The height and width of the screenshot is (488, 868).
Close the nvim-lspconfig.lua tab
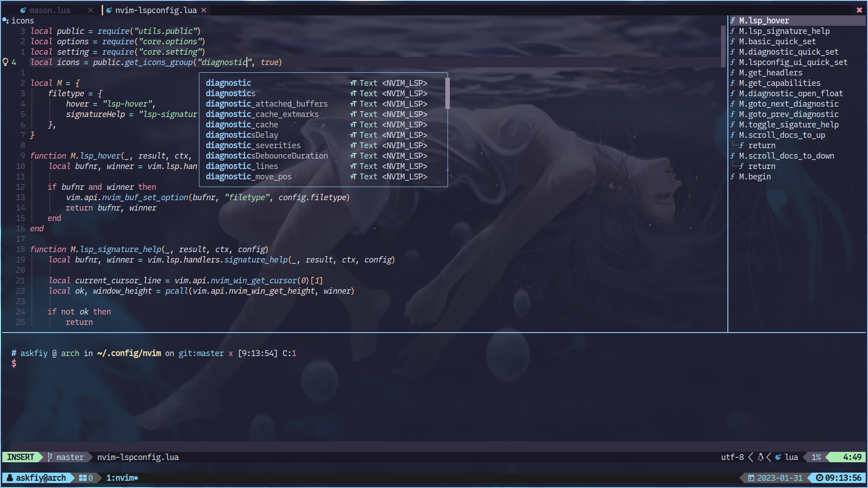click(x=204, y=10)
